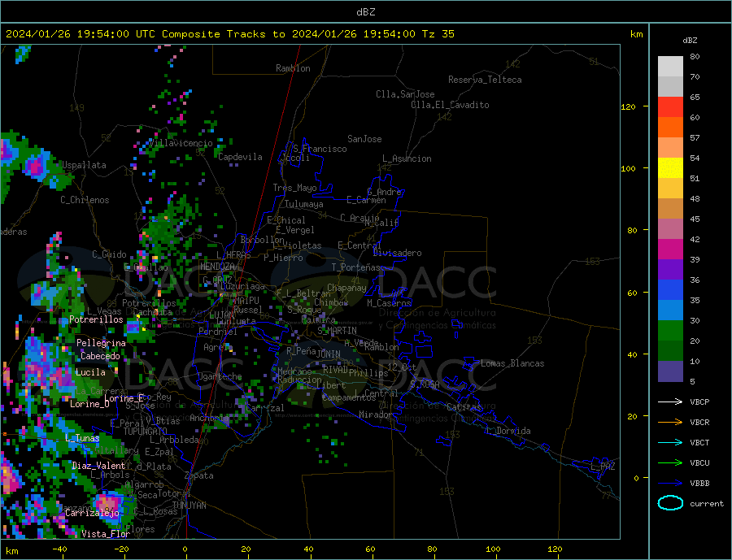
Task: Click the Villavicencio map label
Action: pyautogui.click(x=181, y=143)
